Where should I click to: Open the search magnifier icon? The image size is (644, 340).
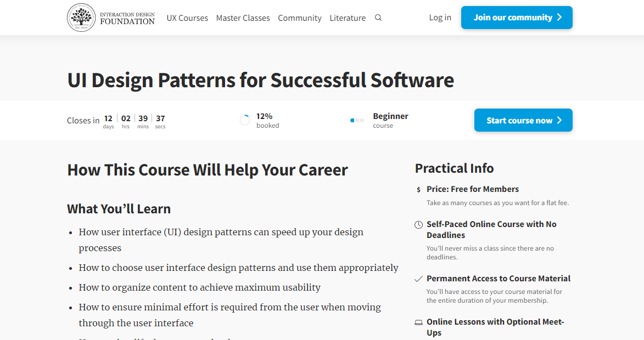(x=378, y=18)
